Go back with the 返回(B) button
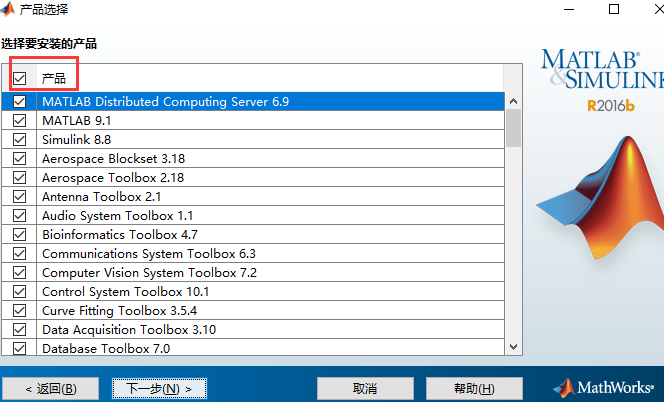Screen dimensions: 664x402 coord(50,388)
